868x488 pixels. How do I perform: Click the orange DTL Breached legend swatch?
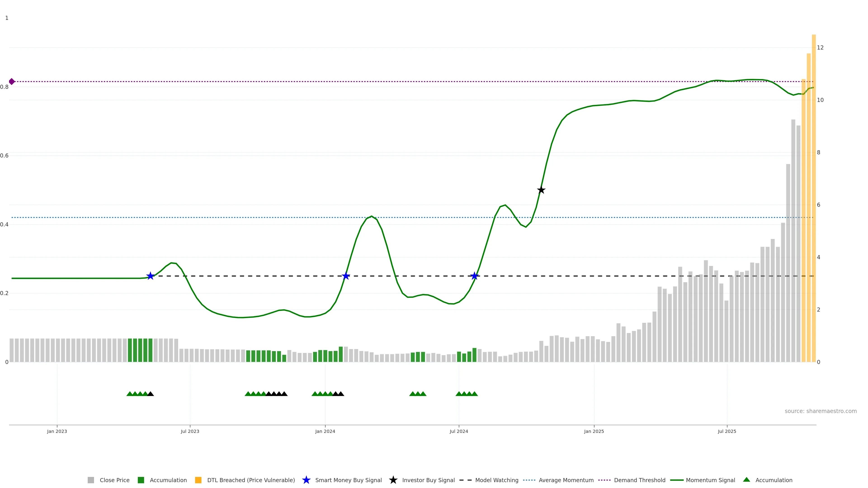[198, 480]
